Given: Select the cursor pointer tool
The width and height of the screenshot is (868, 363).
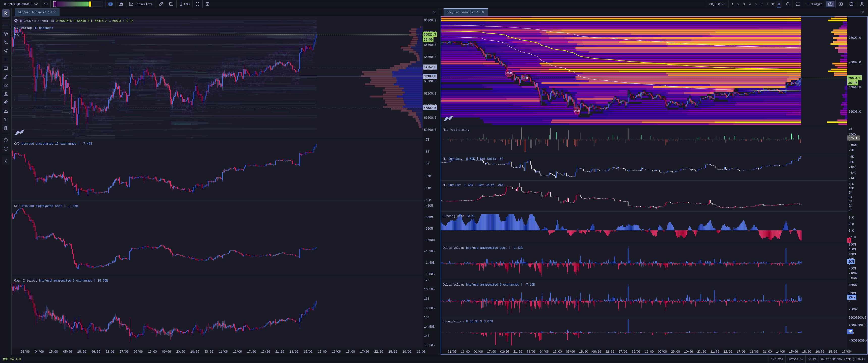Looking at the screenshot, I should (x=6, y=13).
